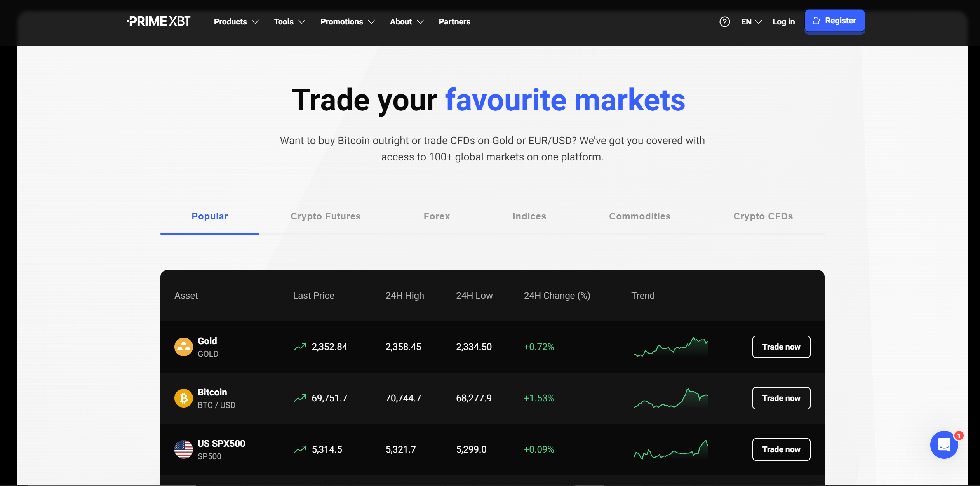Select the Commodities tab
The image size is (980, 486).
pos(640,216)
